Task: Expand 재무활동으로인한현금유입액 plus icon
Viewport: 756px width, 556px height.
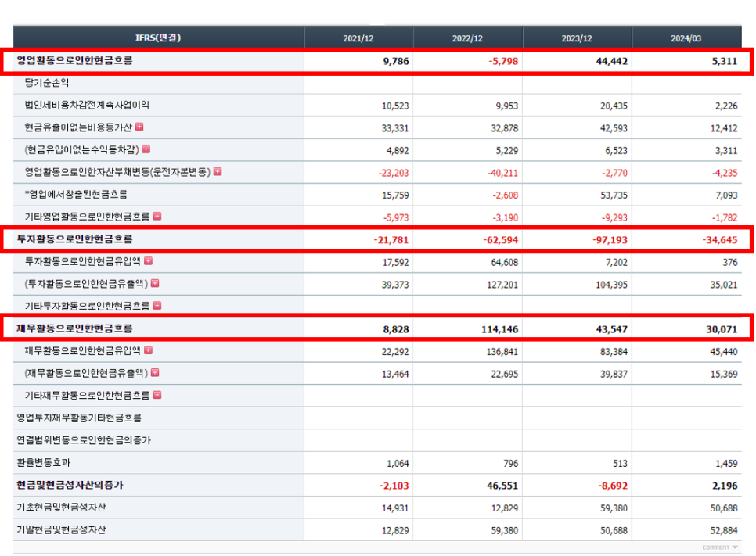Action: [x=149, y=350]
